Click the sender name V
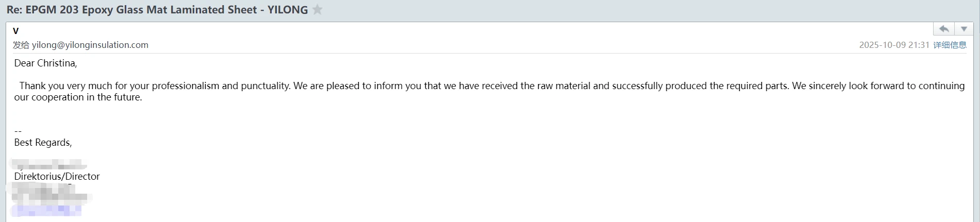The width and height of the screenshot is (980, 222). click(x=16, y=31)
